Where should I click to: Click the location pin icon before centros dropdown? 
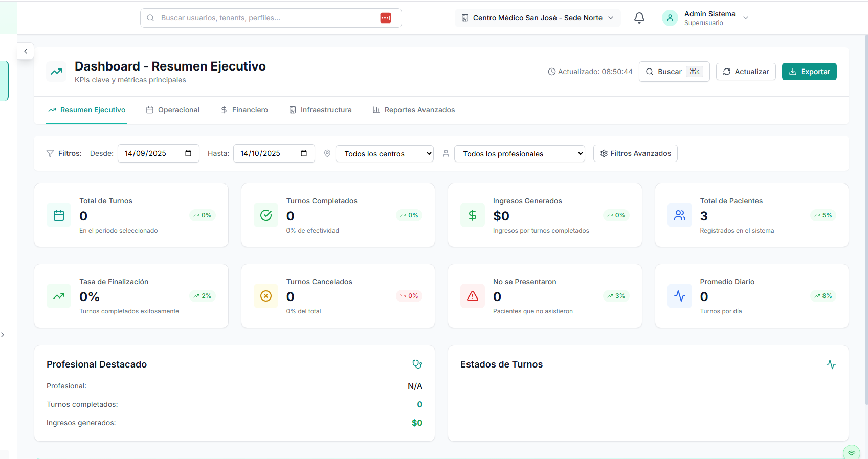(327, 153)
